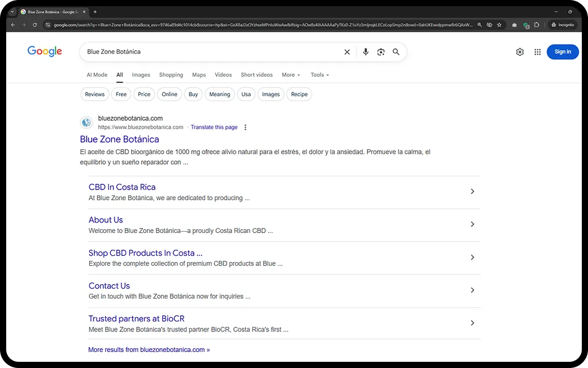The width and height of the screenshot is (588, 368).
Task: Open the More dropdown menu
Action: (x=291, y=75)
